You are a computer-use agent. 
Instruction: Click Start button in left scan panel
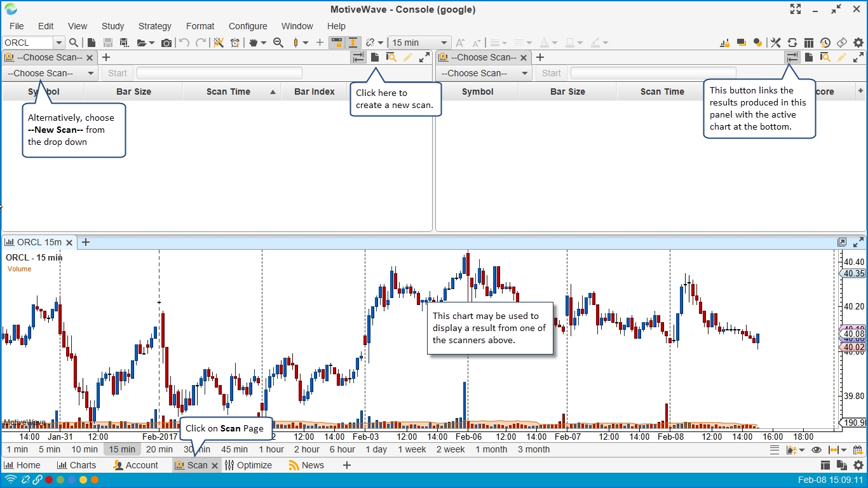(x=118, y=73)
